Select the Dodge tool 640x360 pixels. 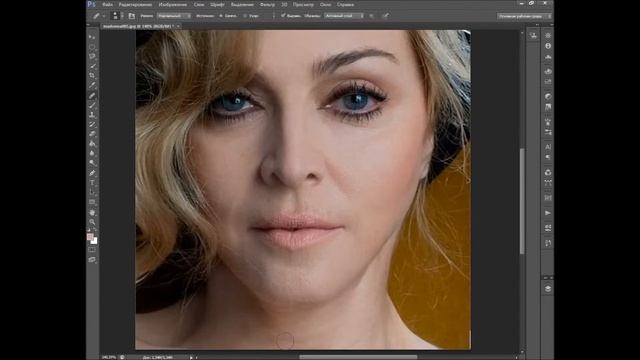pos(92,163)
